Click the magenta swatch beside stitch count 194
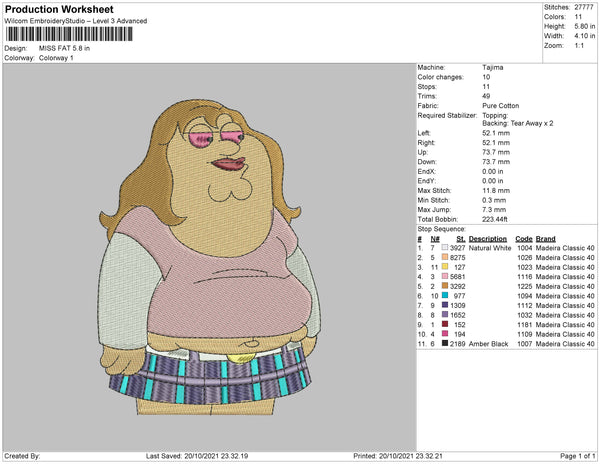The width and height of the screenshot is (600, 464). (445, 334)
